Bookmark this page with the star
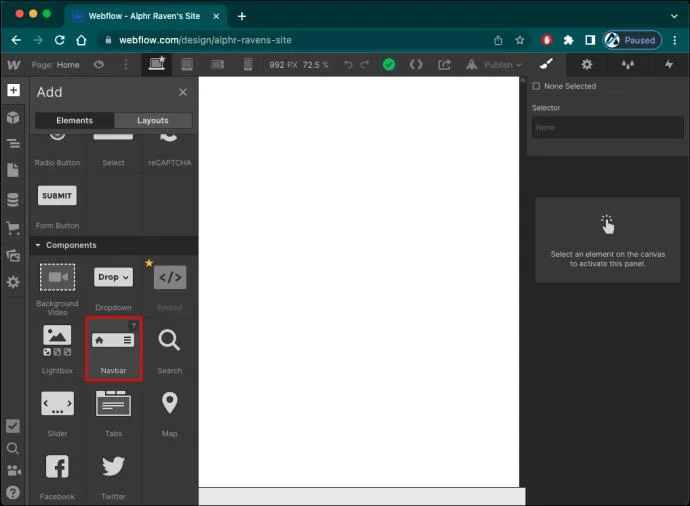The width and height of the screenshot is (690, 506). coord(520,40)
